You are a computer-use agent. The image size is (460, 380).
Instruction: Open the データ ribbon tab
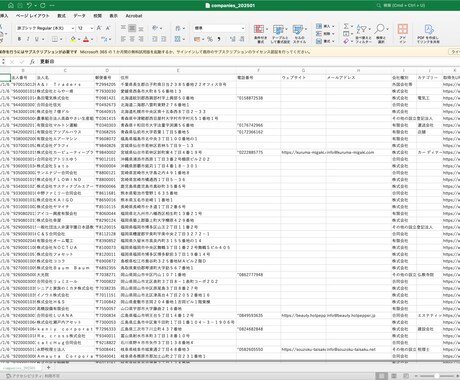point(79,16)
